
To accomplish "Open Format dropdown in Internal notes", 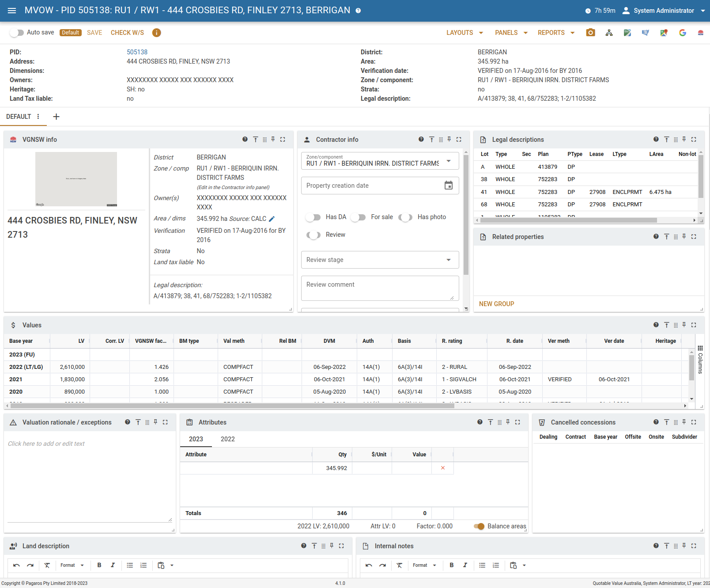I will tap(424, 565).
